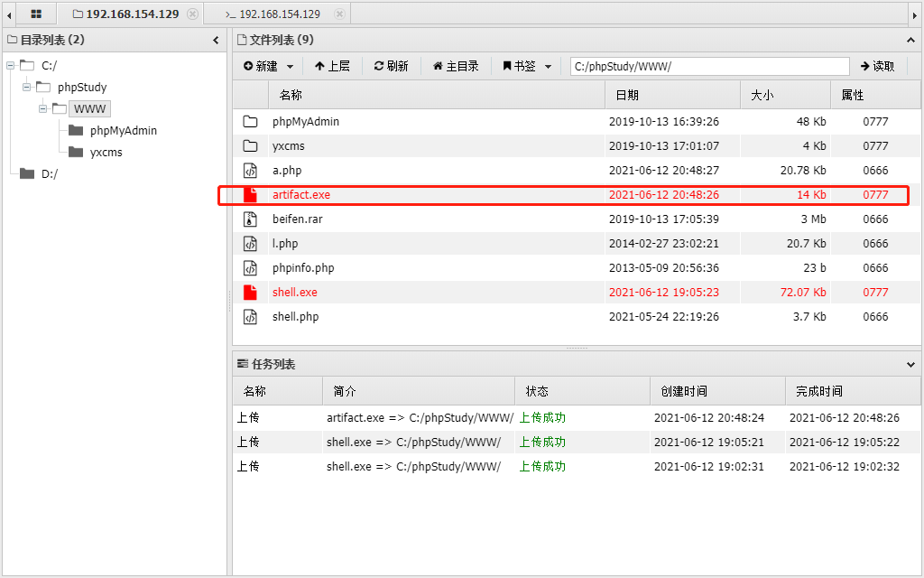Select the D:/ drive in tree

50,174
